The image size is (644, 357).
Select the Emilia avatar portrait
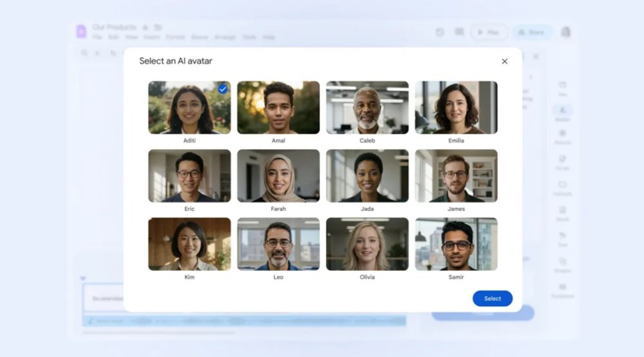point(456,107)
